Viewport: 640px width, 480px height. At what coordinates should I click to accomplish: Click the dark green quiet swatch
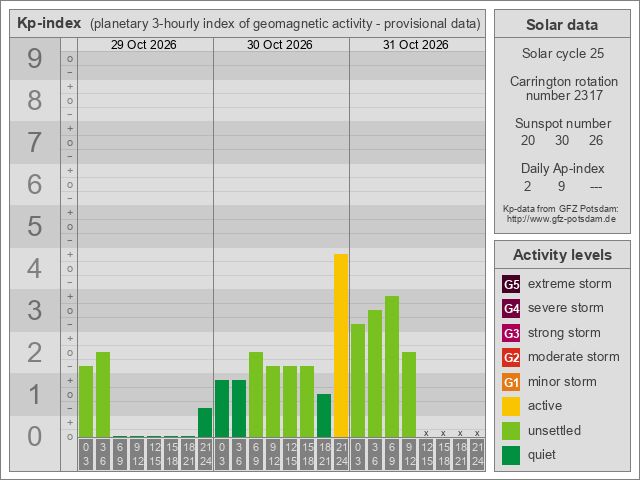pos(511,455)
